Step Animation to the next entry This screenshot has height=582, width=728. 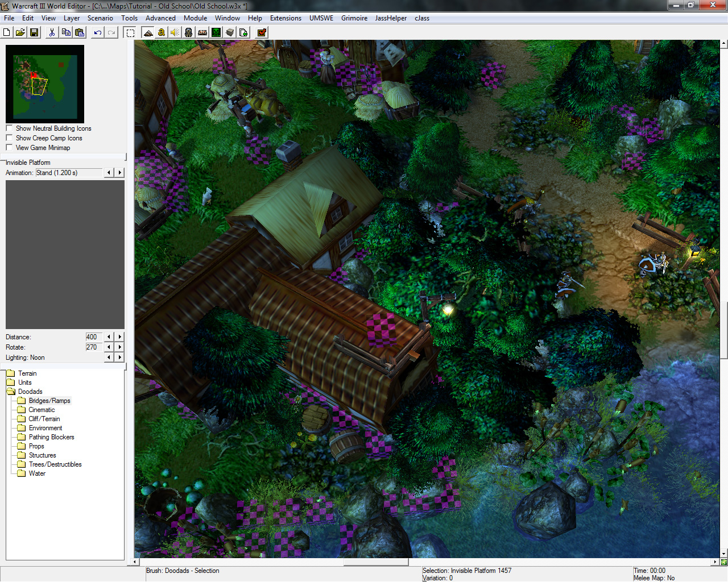tap(119, 173)
